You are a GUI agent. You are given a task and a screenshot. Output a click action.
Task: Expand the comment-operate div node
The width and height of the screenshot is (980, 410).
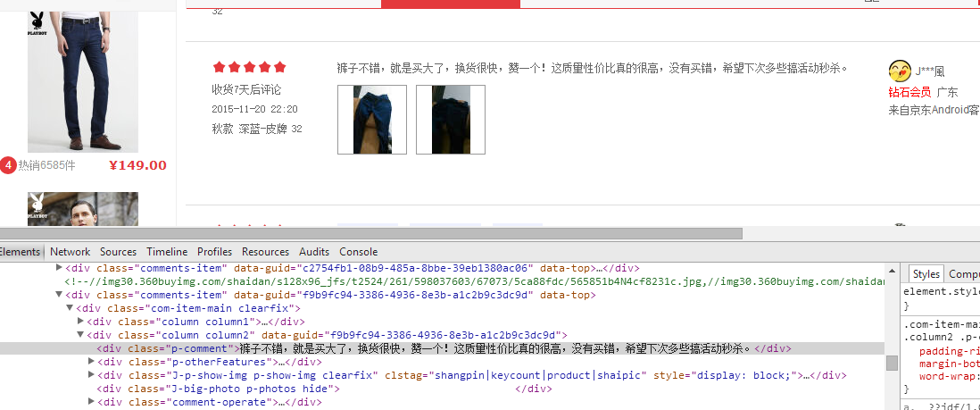92,402
